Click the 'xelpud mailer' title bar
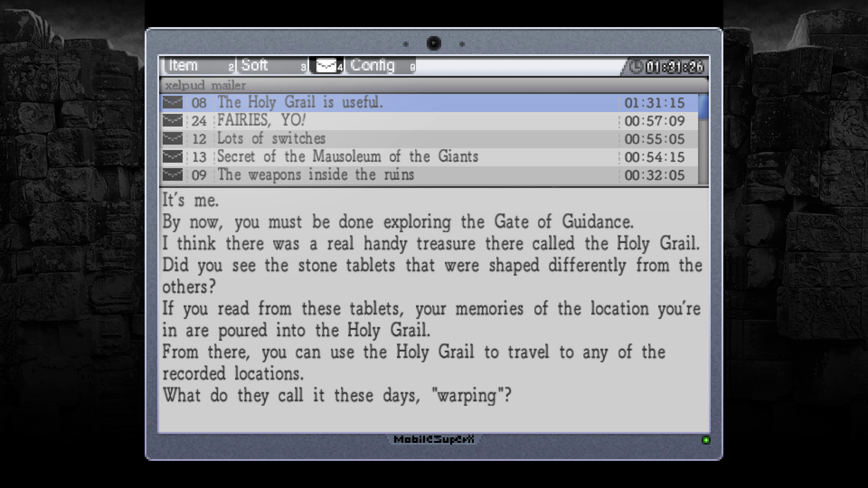 pos(206,85)
